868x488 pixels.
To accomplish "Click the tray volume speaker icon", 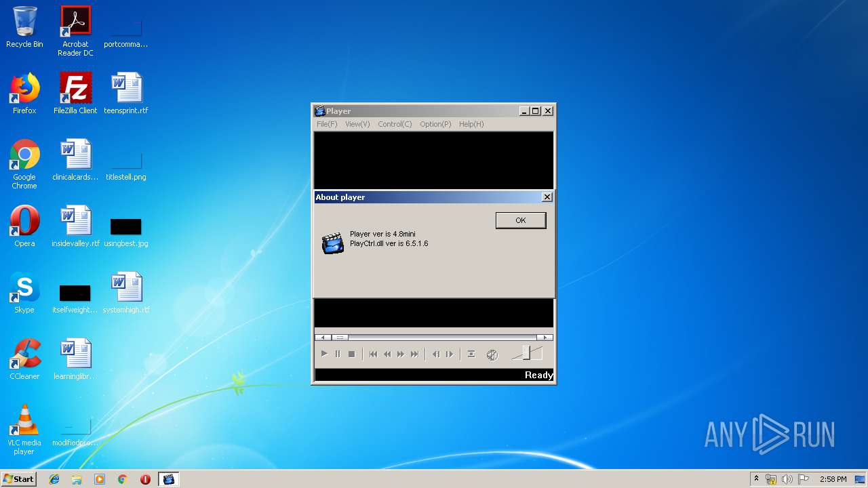I will click(x=787, y=479).
